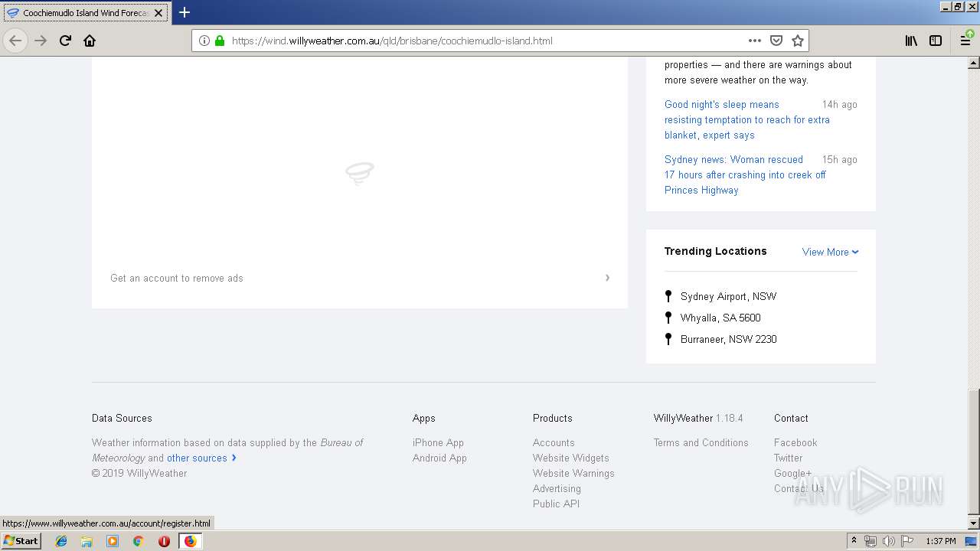Switch to the Firefox taskbar button
This screenshot has width=980, height=551.
tap(190, 541)
